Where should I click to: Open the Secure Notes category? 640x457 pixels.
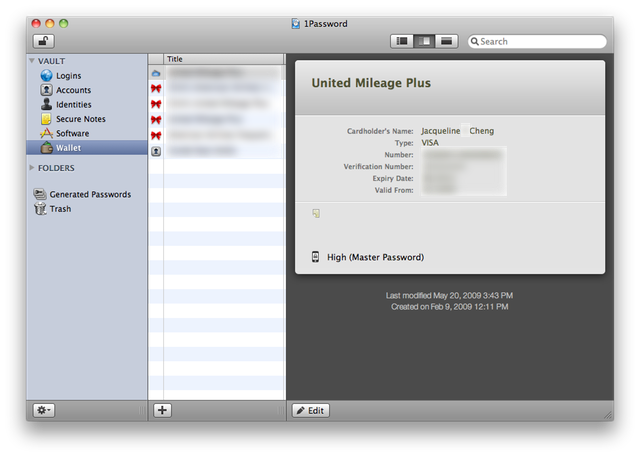tap(87, 119)
